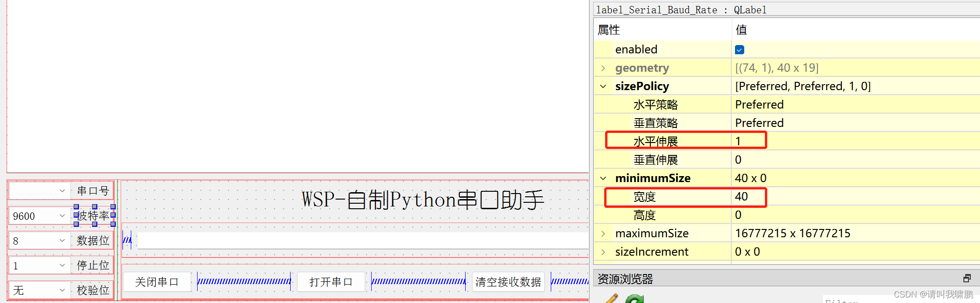Screen dimensions: 980x303
Task: Collapse the minimumSize property group
Action: pyautogui.click(x=603, y=178)
